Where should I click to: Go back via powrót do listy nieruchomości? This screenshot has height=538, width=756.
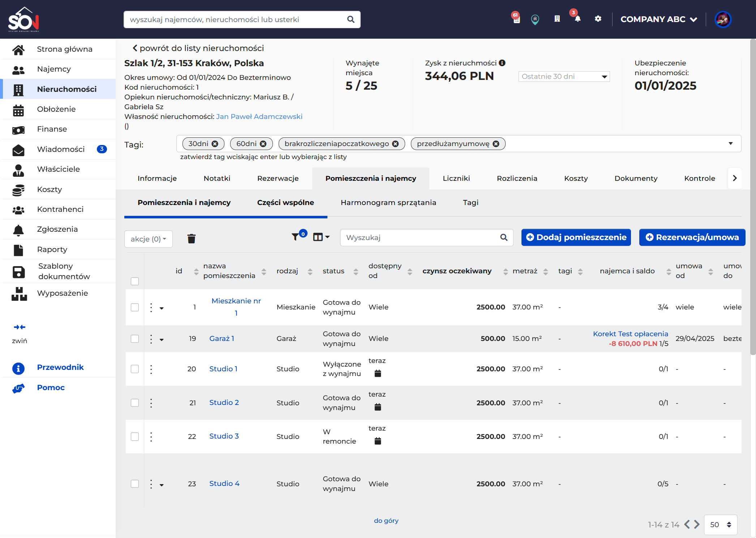click(x=198, y=48)
